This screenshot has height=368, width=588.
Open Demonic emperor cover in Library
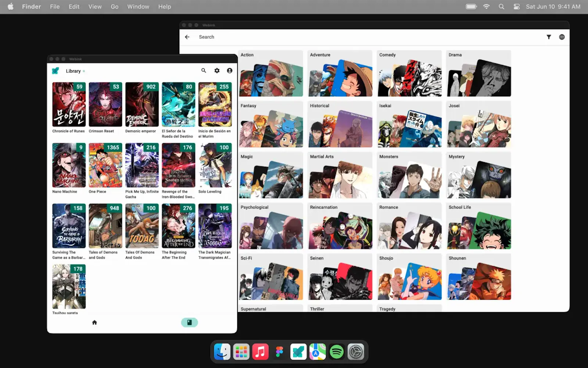142,105
